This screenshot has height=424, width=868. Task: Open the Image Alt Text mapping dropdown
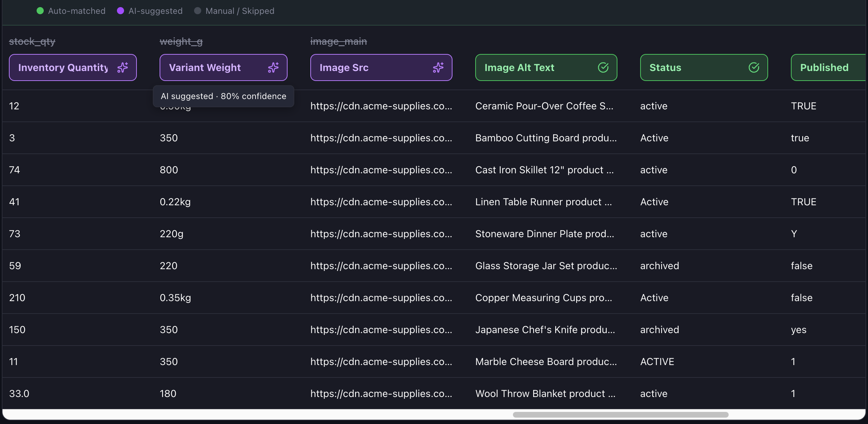(546, 67)
